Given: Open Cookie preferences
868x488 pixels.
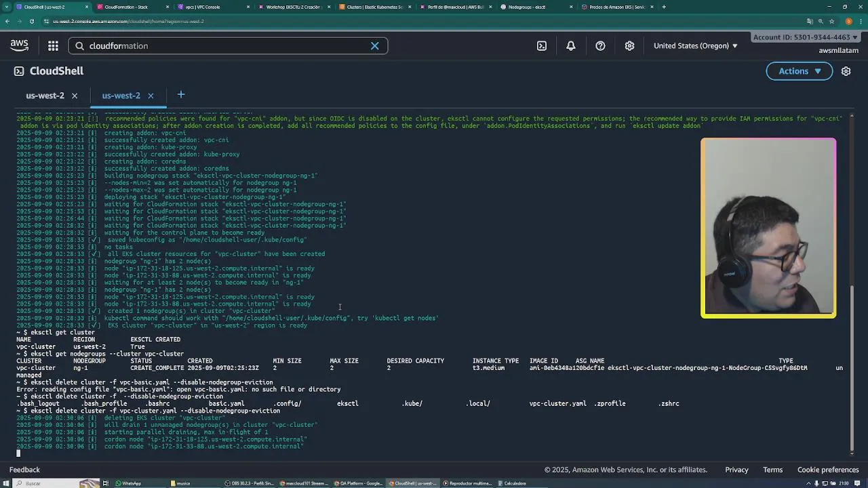Looking at the screenshot, I should [828, 470].
